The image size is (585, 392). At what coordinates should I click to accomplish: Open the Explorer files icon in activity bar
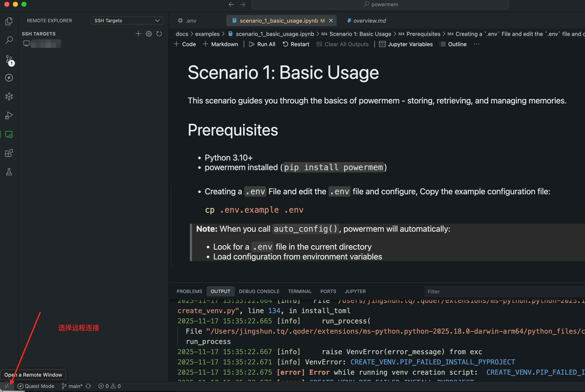click(x=9, y=21)
